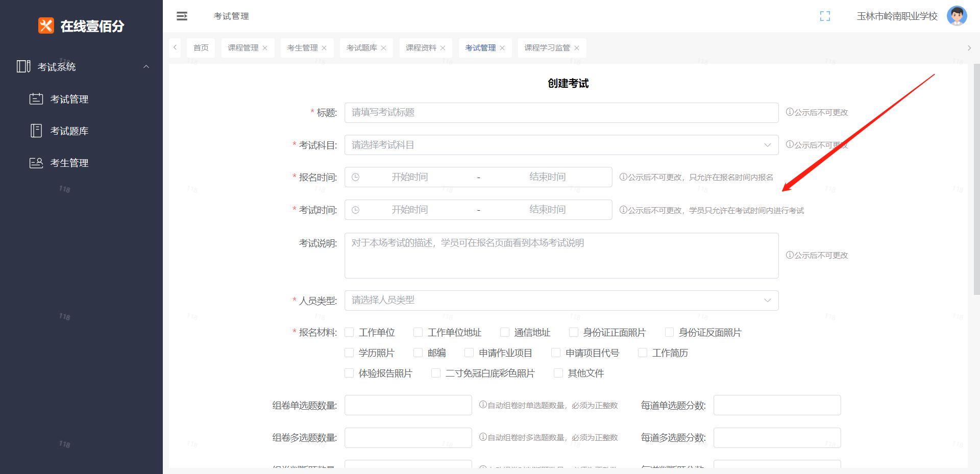
Task: Close the 课程管理 tab
Action: [265, 48]
